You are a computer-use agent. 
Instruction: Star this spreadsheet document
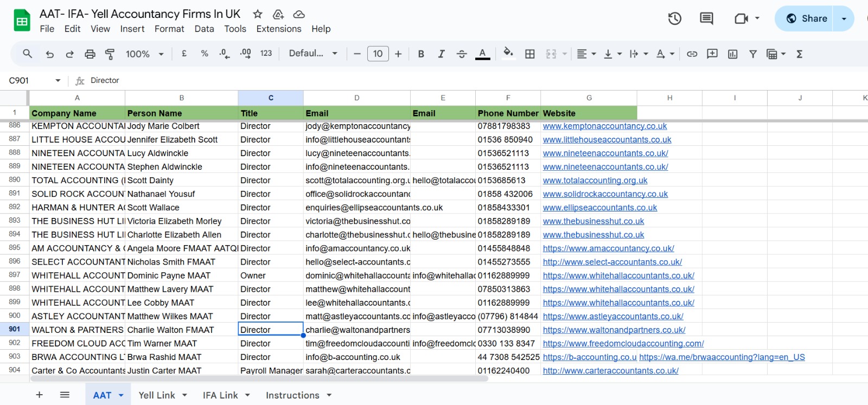coord(258,14)
